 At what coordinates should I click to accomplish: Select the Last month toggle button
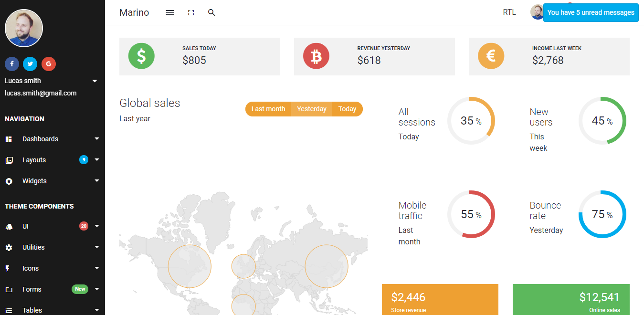coord(268,109)
